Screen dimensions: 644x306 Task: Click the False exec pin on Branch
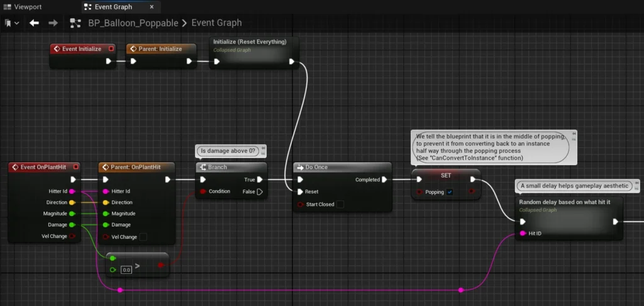[x=260, y=191]
